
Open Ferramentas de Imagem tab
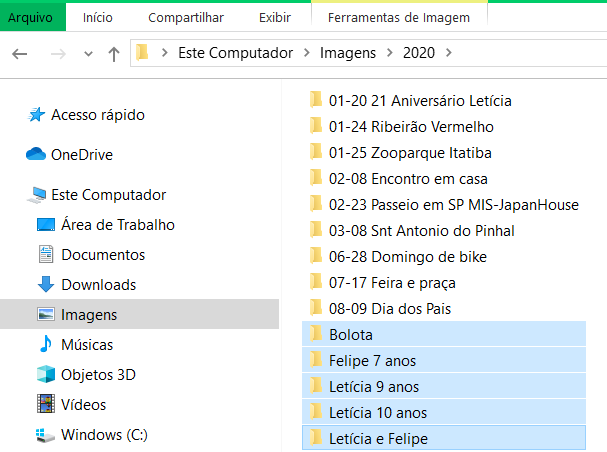[399, 17]
